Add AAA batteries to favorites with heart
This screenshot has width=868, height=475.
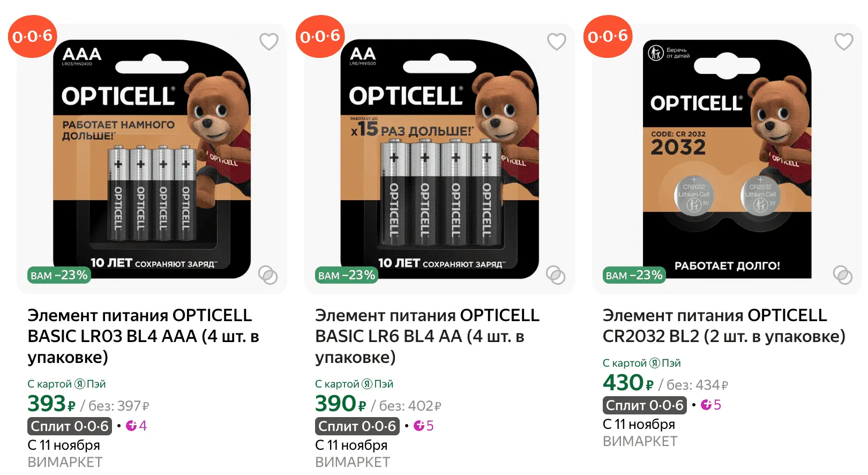pos(268,41)
